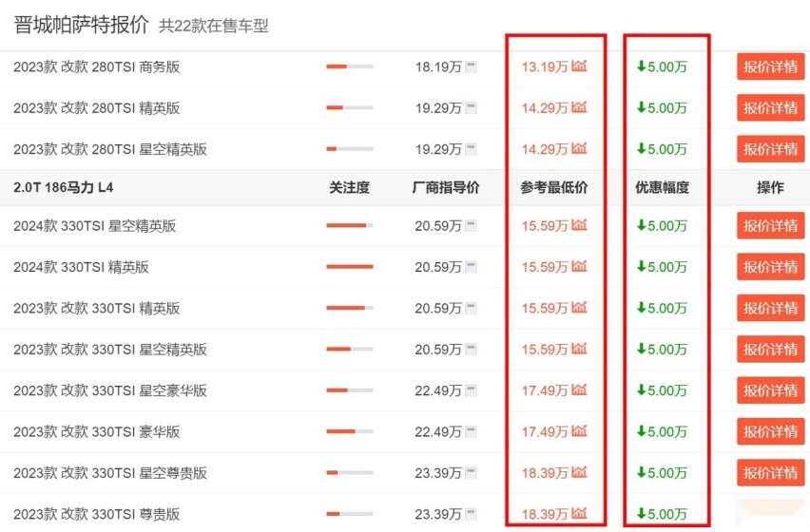Click ↓5.00万 discount in 280TSI 商务版 row
The width and height of the screenshot is (810, 532).
(x=663, y=67)
